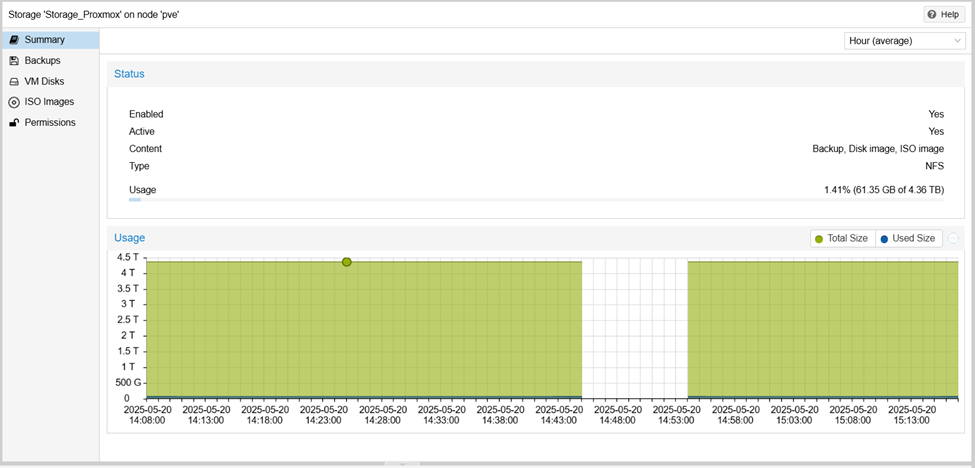Click the Backups floppy disk icon

(14, 61)
